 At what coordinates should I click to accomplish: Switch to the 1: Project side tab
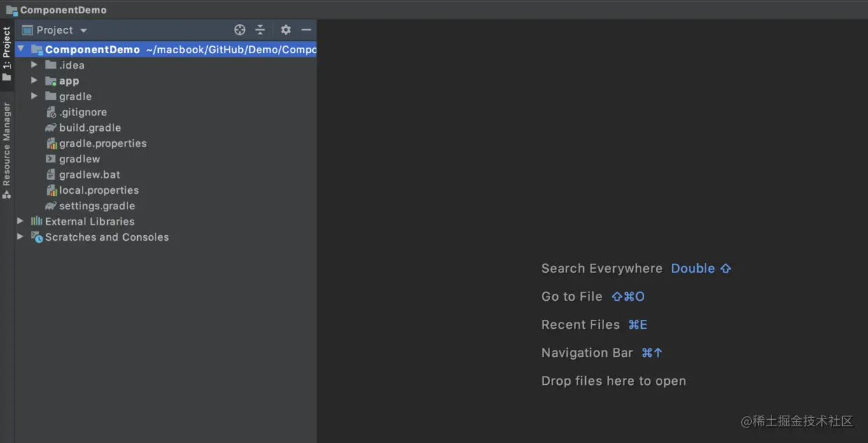click(7, 54)
